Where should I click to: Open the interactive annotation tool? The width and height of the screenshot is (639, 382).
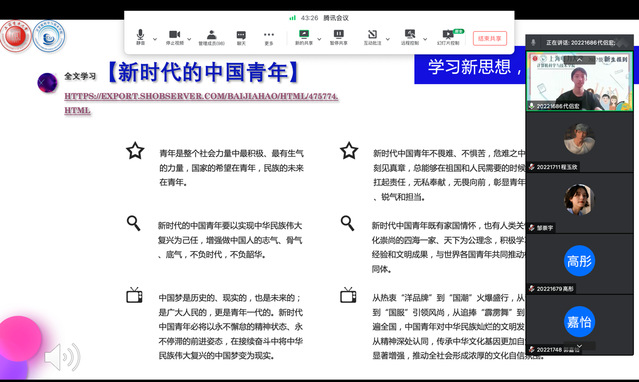point(372,37)
